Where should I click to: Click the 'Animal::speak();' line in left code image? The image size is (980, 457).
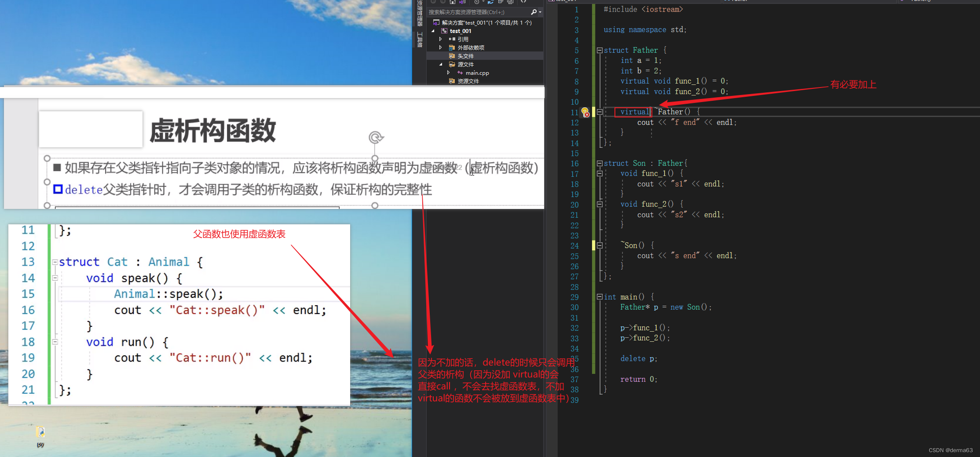(168, 294)
